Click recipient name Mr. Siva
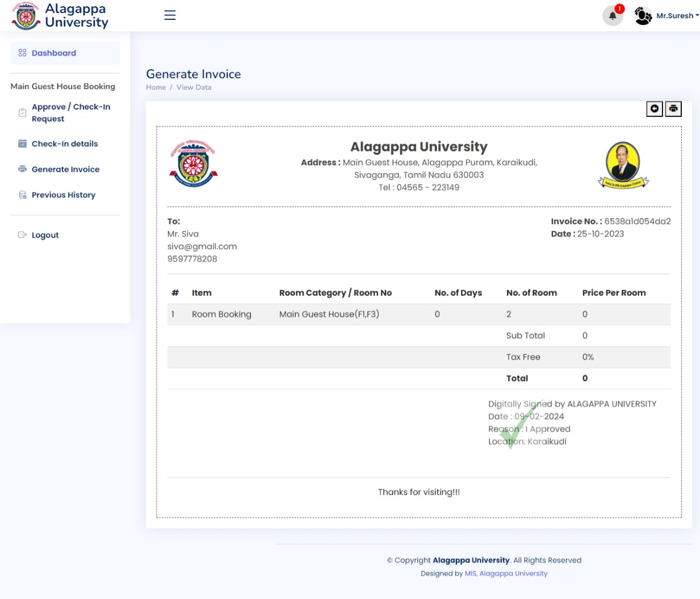 pos(183,234)
